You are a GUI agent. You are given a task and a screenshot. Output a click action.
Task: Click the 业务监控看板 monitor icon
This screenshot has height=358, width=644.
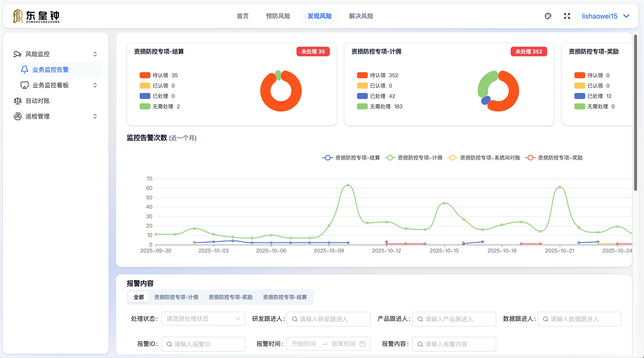click(24, 85)
